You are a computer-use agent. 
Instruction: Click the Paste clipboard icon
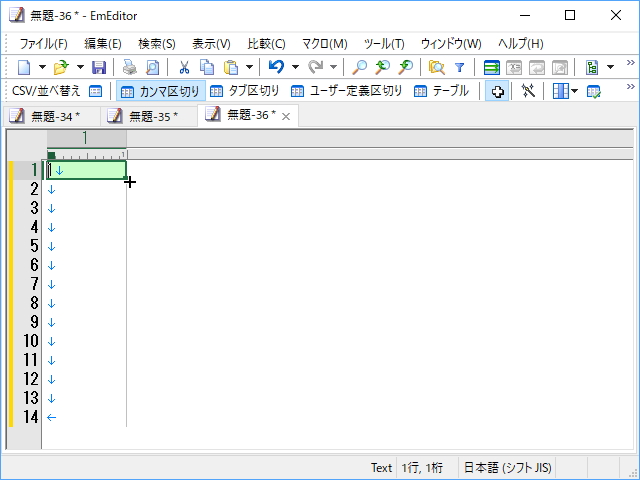click(x=231, y=67)
